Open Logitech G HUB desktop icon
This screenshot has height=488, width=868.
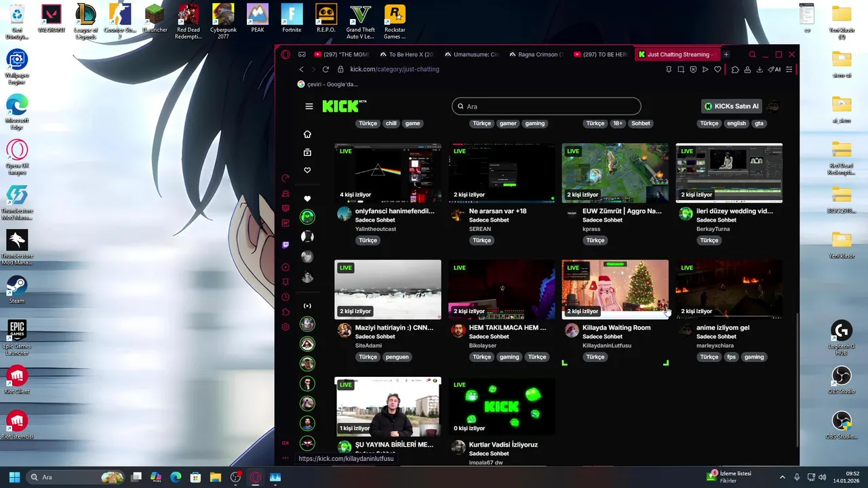[x=842, y=336]
